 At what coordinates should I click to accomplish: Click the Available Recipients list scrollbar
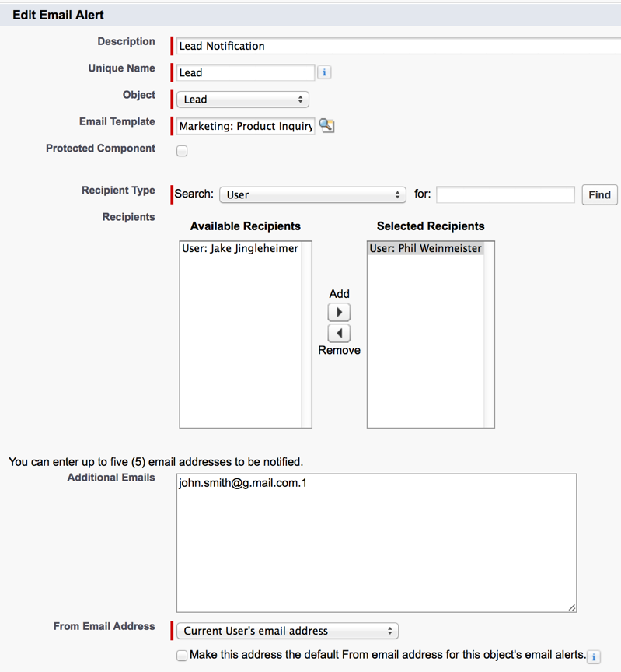(x=306, y=334)
